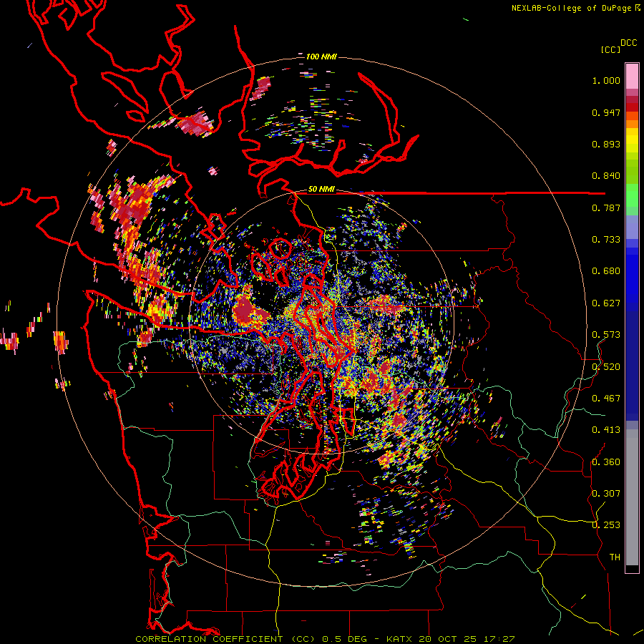This screenshot has height=644, width=644.
Task: Click the 0.360 scale value
Action: pos(606,462)
